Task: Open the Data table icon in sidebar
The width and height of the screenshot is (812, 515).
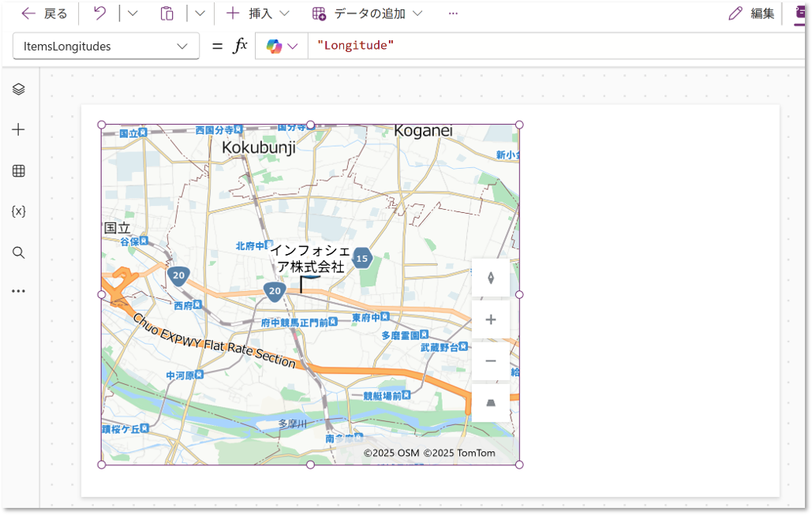Action: 19,171
